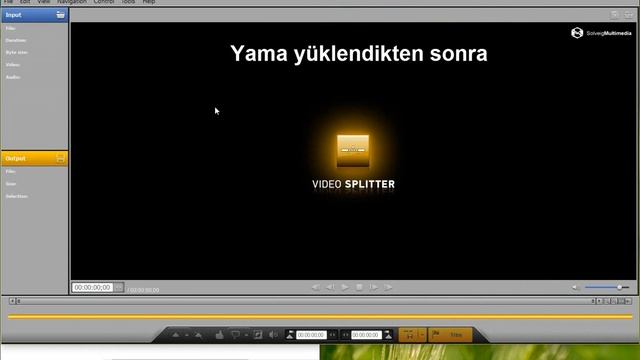Click the volume slider
The width and height of the screenshot is (640, 360).
607,287
